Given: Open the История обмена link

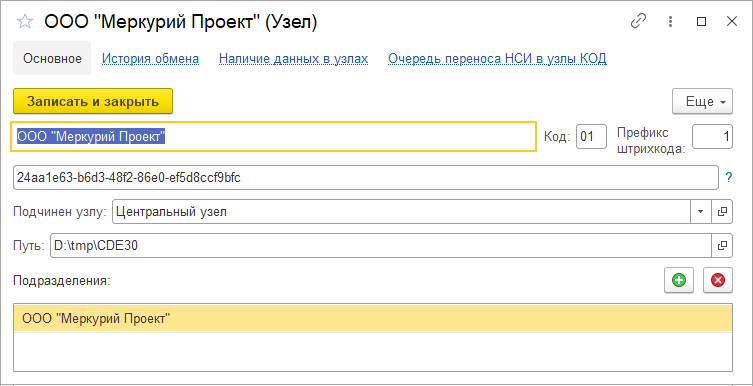Looking at the screenshot, I should point(150,59).
